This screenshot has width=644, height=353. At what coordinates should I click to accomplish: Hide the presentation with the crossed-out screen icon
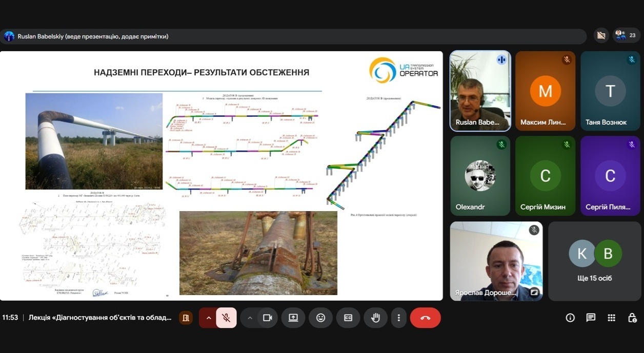tap(601, 35)
